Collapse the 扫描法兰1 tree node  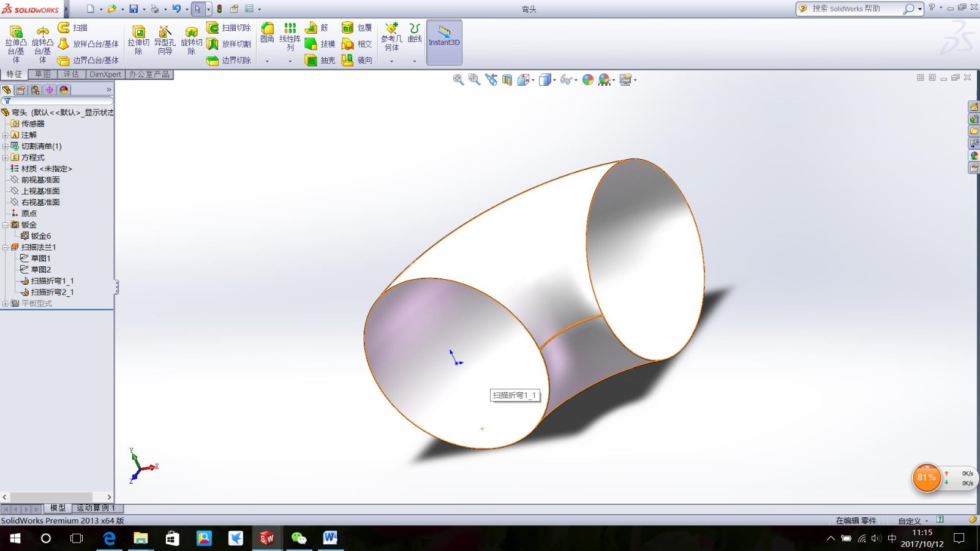[x=6, y=247]
